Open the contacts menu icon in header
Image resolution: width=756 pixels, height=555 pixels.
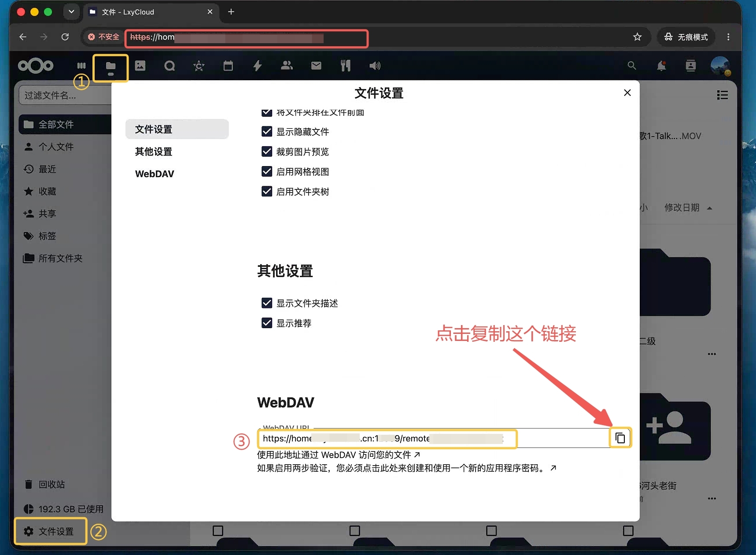(x=691, y=66)
